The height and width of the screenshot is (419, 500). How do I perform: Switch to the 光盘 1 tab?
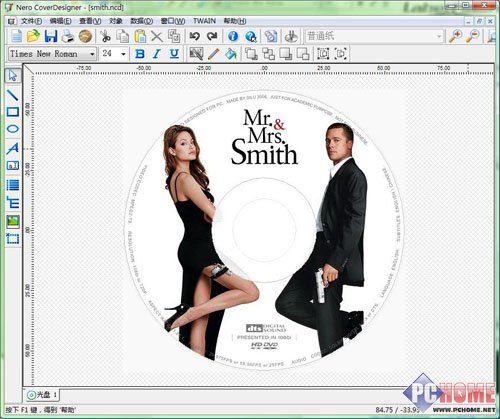click(42, 395)
